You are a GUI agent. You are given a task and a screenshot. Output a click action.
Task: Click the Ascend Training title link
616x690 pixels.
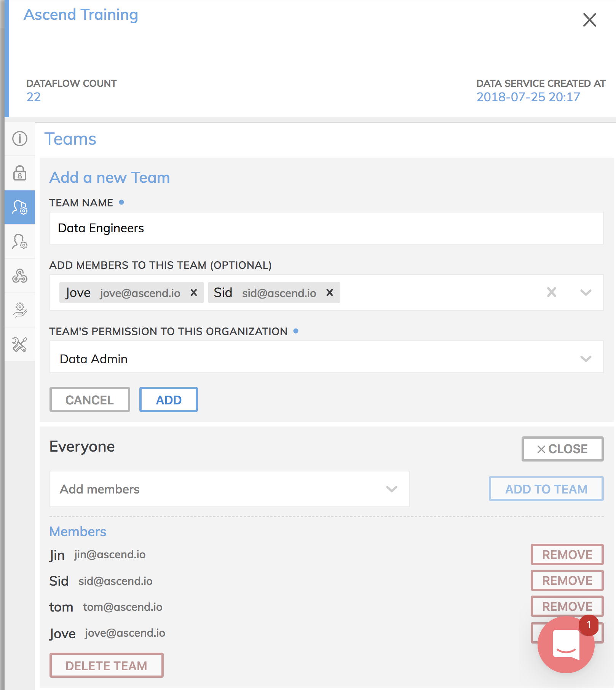point(81,14)
